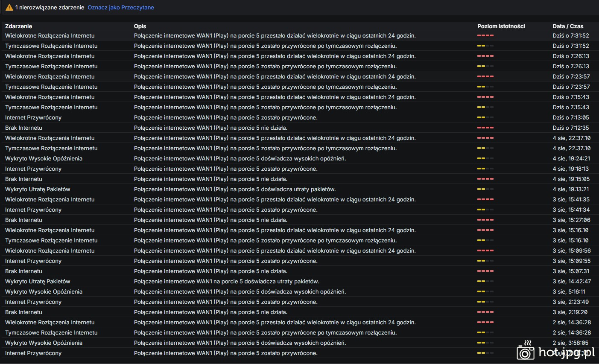
Task: Click severity indicator in the 4 sie, 19:13:21 row
Action: click(x=485, y=189)
